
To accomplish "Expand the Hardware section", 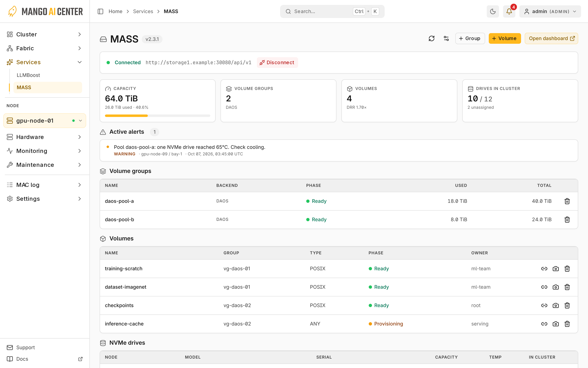I will [45, 137].
